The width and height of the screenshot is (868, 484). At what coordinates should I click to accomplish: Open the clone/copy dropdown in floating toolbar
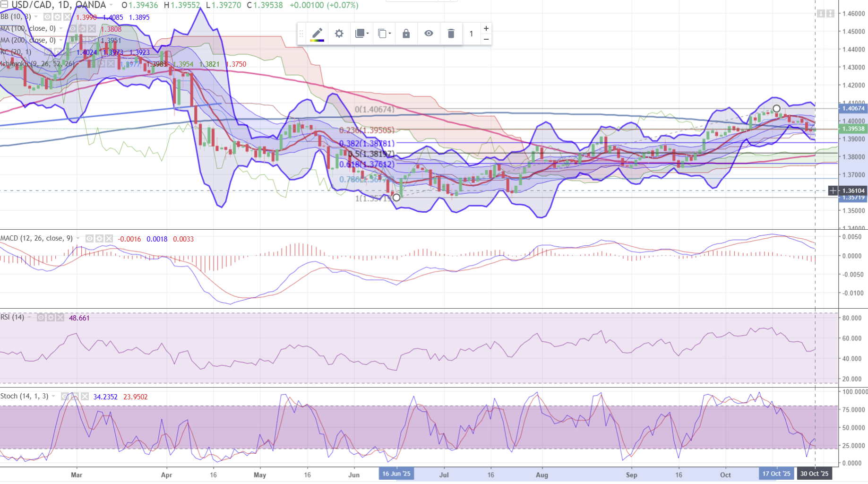click(x=384, y=34)
